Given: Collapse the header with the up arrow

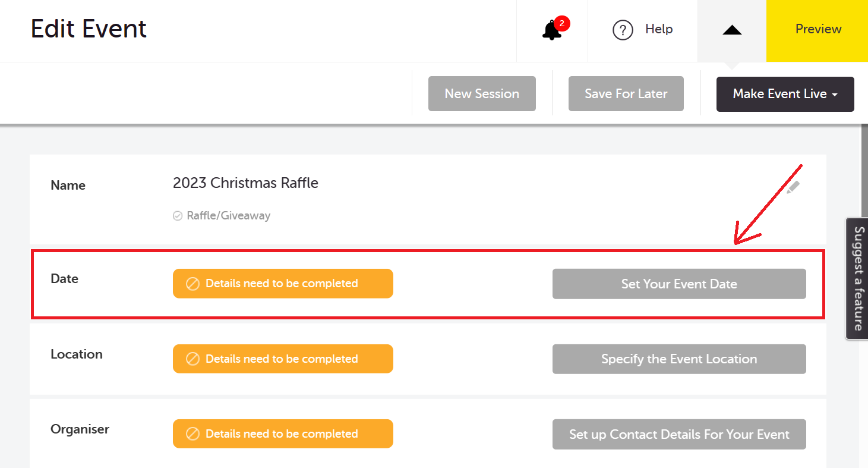Looking at the screenshot, I should click(x=731, y=29).
